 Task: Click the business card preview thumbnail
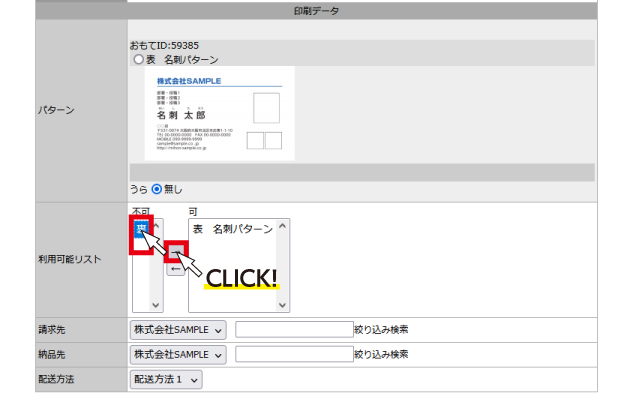tap(219, 113)
